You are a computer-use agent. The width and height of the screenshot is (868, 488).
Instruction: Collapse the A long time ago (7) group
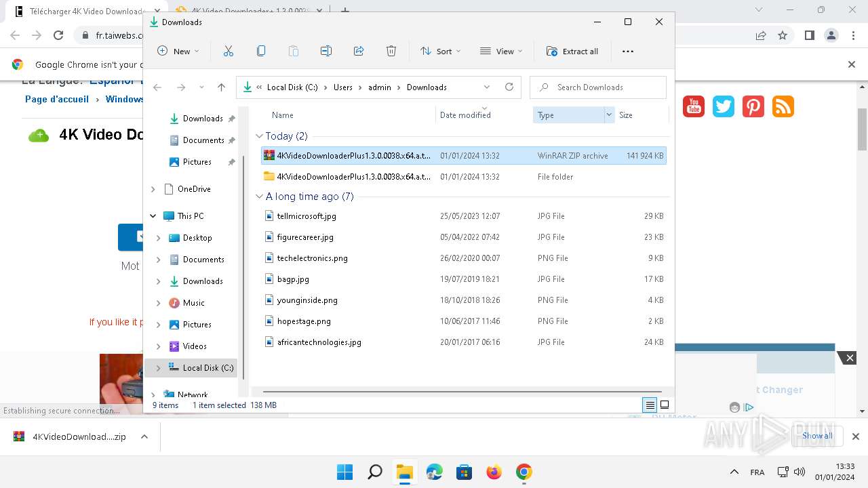259,197
